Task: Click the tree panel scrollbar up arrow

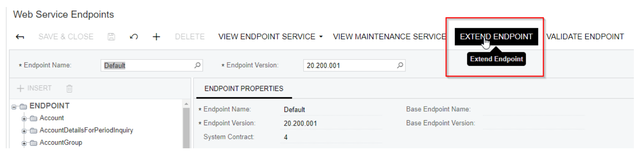Action: tap(186, 104)
